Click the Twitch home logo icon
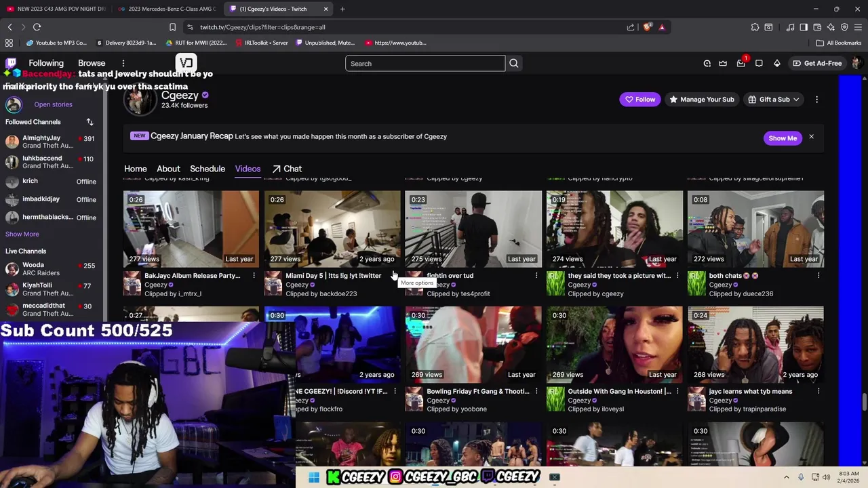This screenshot has height=488, width=868. tap(11, 63)
